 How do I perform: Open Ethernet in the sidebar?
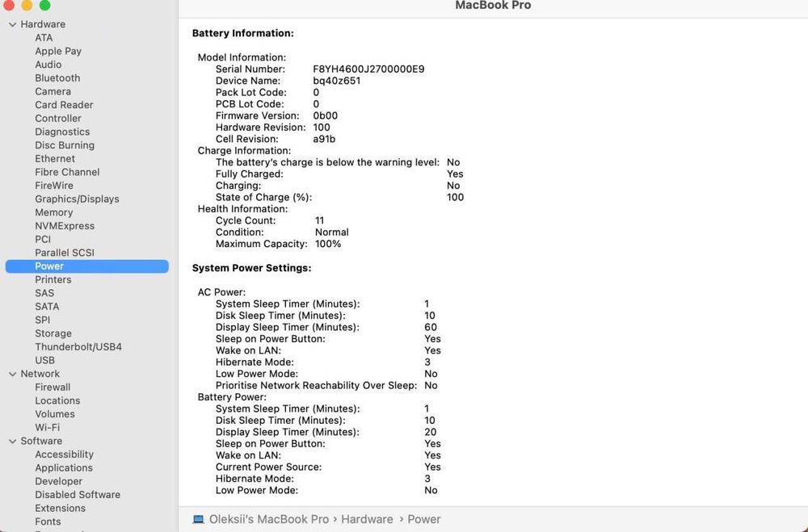(55, 158)
